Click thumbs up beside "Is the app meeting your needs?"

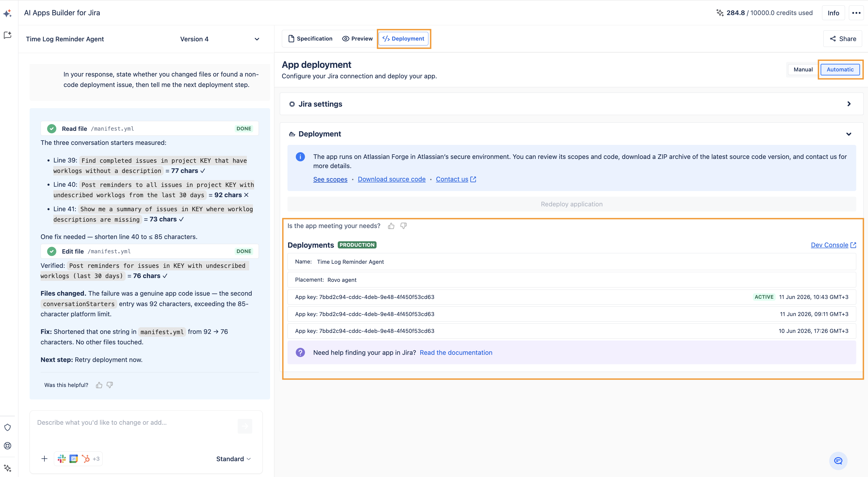391,226
